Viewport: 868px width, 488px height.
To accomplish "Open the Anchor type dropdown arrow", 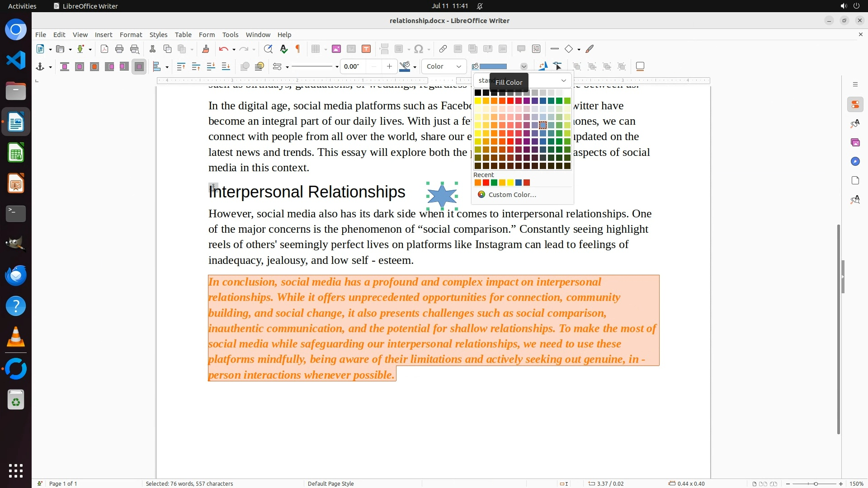I will click(50, 67).
